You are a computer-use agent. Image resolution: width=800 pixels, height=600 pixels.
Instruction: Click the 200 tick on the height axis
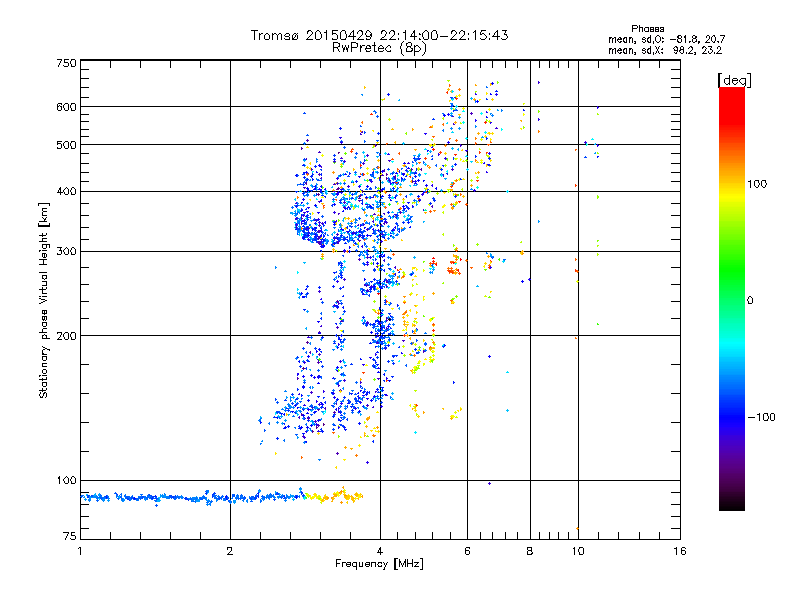(65, 336)
